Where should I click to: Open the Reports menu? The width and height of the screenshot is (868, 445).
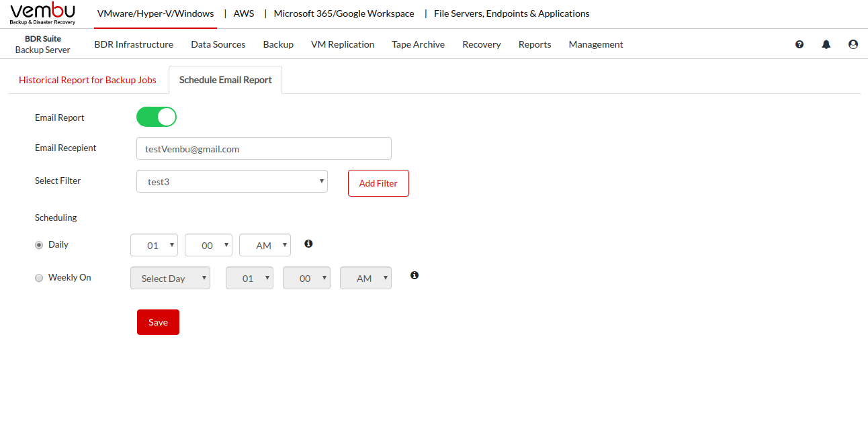tap(535, 44)
